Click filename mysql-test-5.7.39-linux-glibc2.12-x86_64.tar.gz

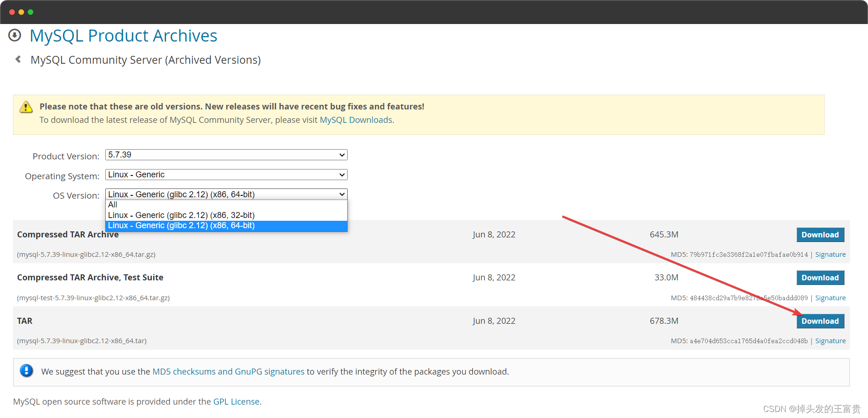pyautogui.click(x=93, y=298)
